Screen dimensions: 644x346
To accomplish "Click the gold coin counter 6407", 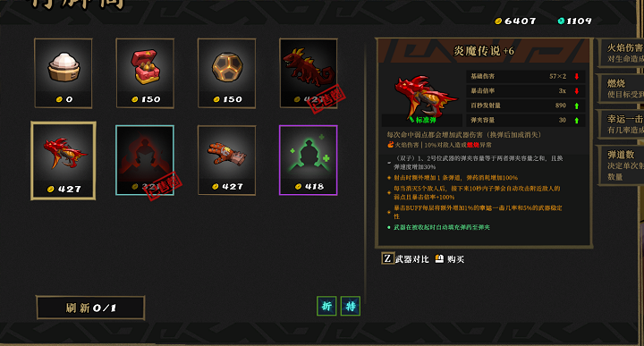I will click(515, 21).
